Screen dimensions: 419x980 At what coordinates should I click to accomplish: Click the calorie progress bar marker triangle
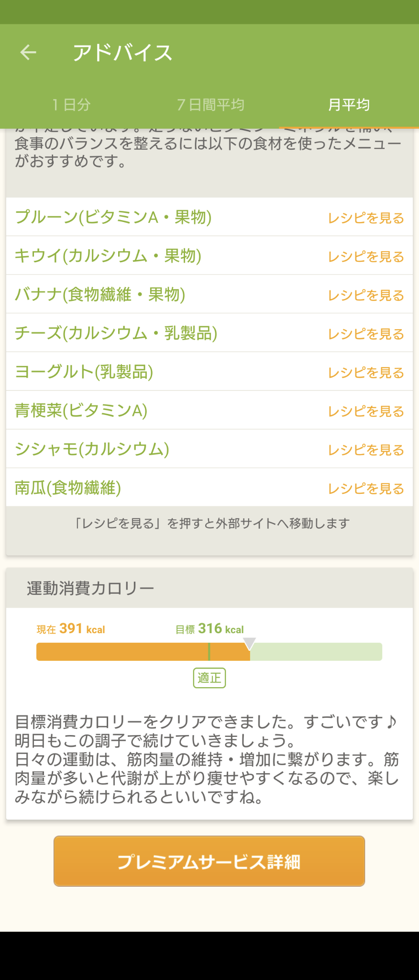click(x=249, y=643)
